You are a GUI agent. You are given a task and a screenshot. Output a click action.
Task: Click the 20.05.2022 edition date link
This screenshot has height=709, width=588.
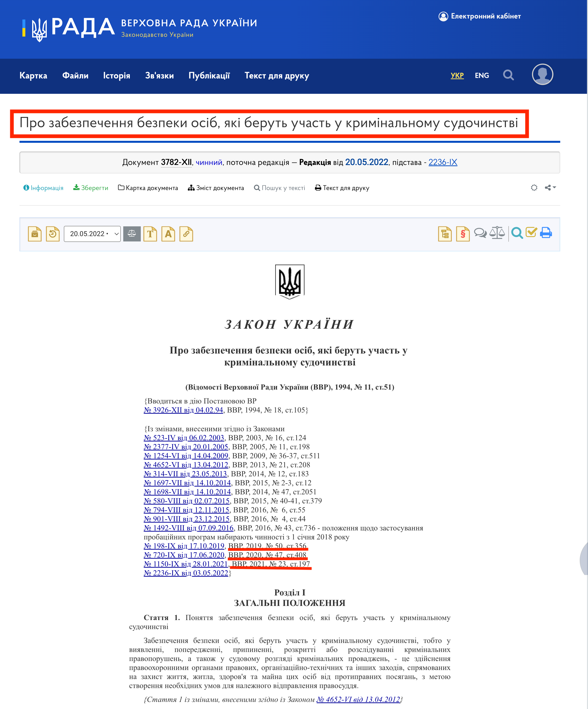tap(367, 162)
